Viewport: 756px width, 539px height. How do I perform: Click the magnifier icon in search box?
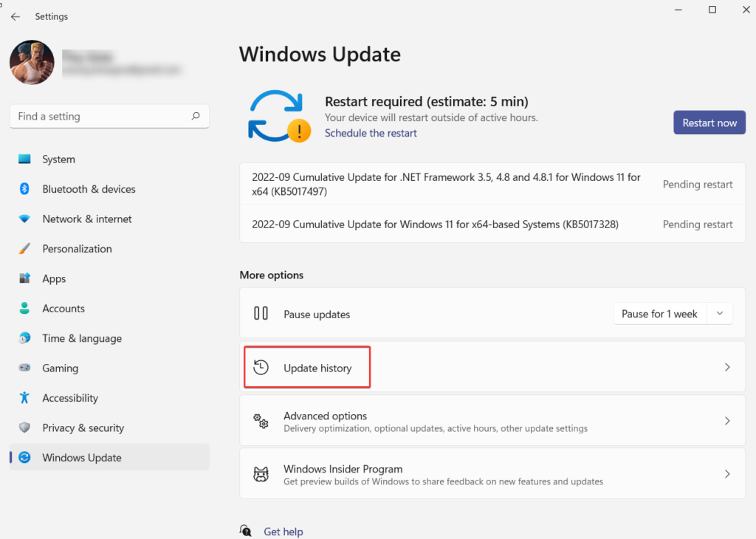pyautogui.click(x=195, y=116)
